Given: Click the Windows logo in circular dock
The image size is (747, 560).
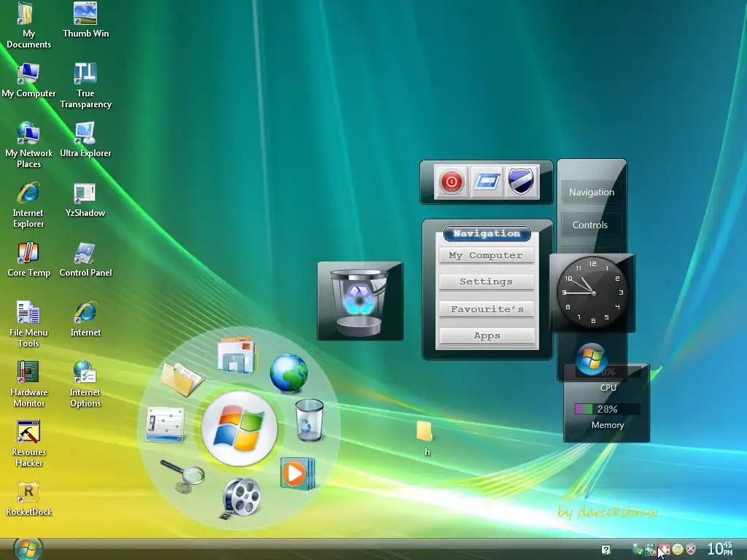Looking at the screenshot, I should coord(239,427).
